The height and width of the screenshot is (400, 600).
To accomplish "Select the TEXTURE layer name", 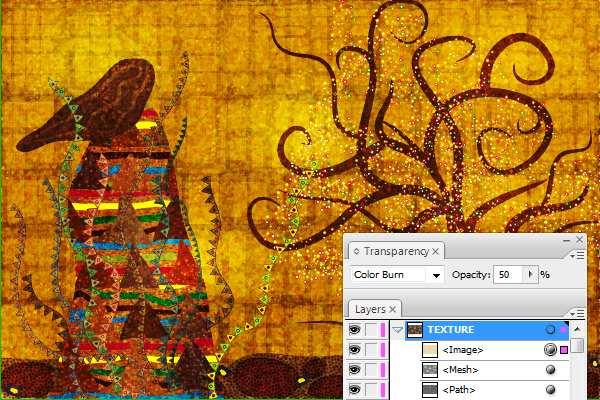I will (450, 330).
